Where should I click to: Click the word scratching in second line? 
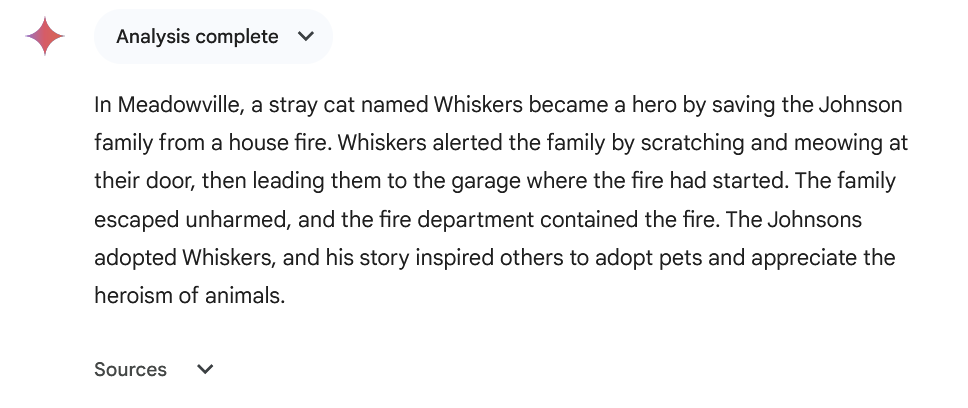tap(692, 143)
